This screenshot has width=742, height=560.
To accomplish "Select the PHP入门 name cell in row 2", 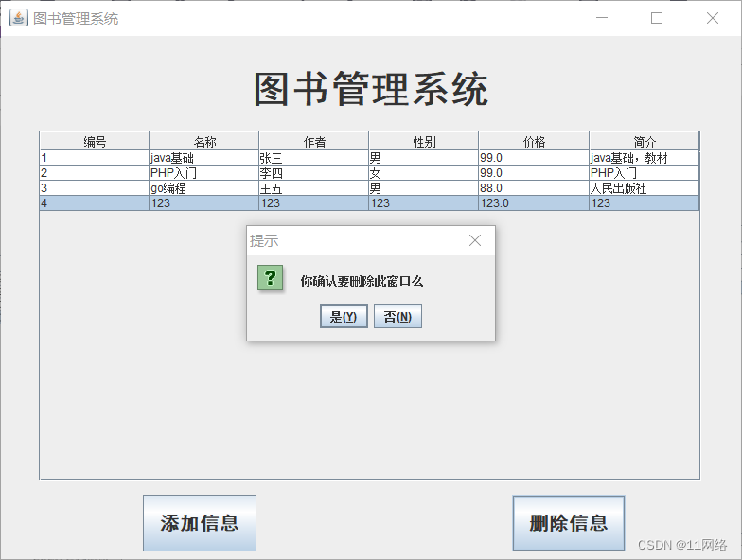I will pyautogui.click(x=204, y=172).
